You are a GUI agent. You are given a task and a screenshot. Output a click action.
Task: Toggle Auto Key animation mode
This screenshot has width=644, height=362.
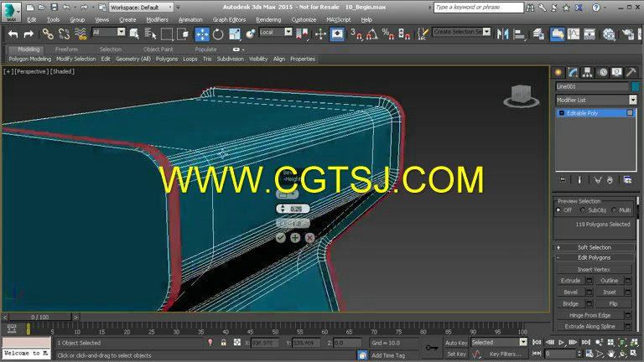tap(456, 343)
